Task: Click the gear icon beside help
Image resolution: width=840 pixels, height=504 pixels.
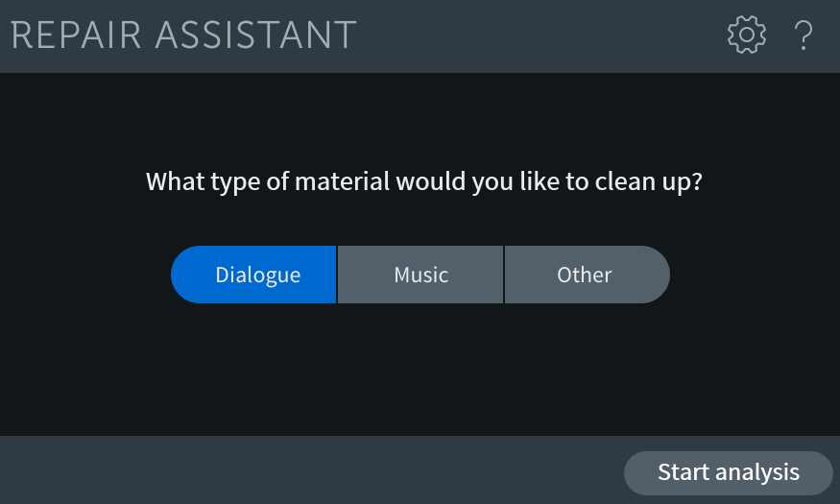Action: (x=746, y=35)
